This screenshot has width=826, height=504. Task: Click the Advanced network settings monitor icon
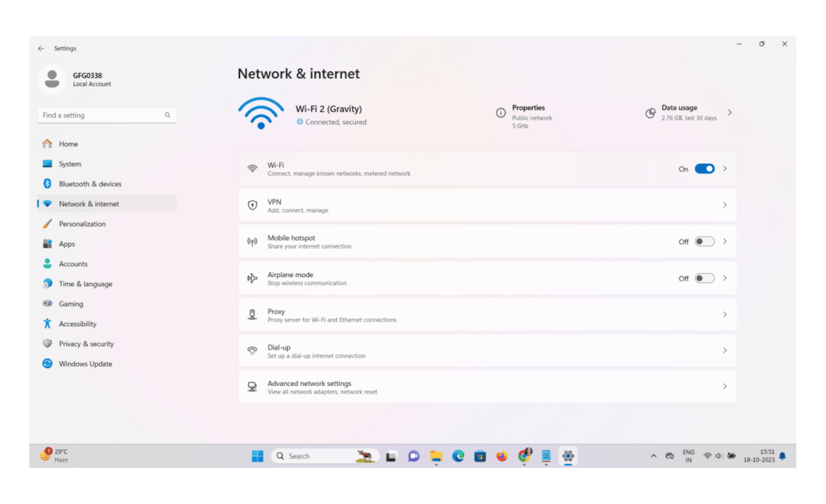pos(253,386)
